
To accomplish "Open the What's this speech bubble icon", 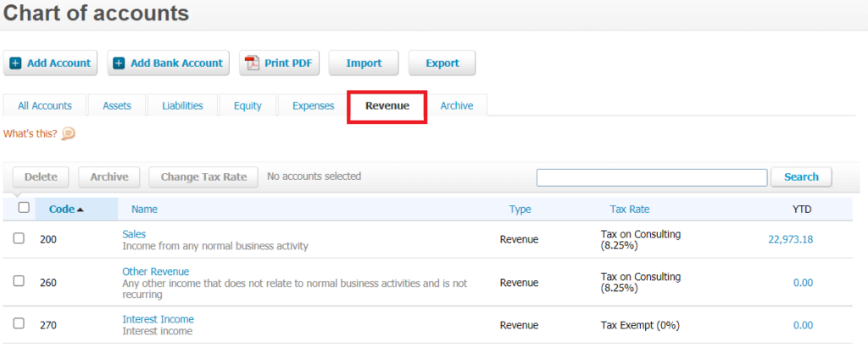I will point(69,133).
